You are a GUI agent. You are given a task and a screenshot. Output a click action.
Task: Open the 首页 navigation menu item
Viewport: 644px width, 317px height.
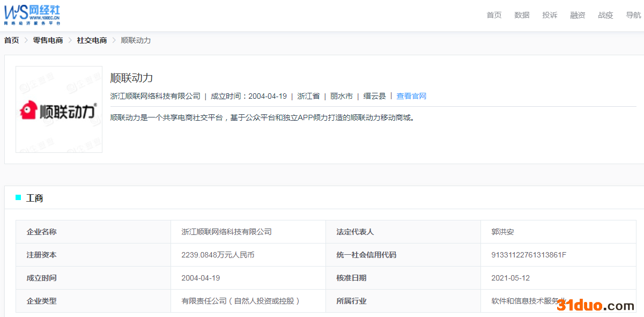click(x=494, y=15)
